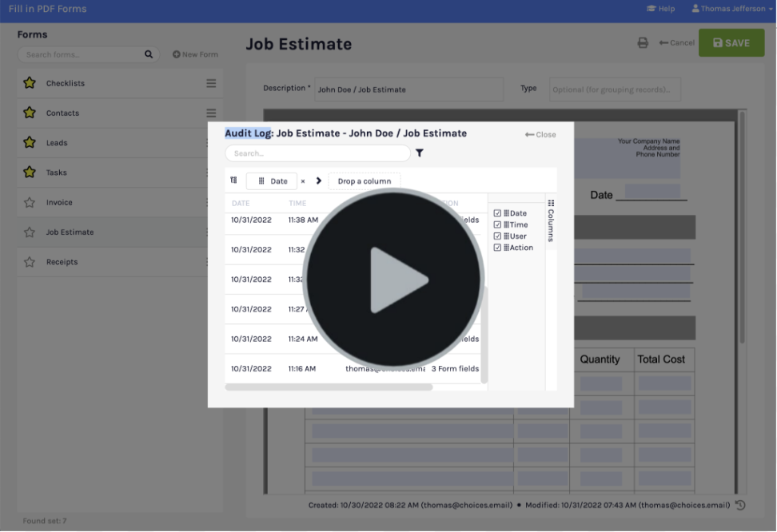This screenshot has width=777, height=532.
Task: Click the Audit Log search field
Action: pos(317,153)
